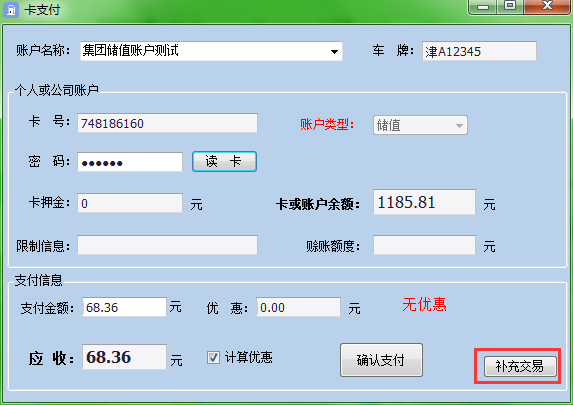Click the red 账户类型 label
This screenshot has height=405, width=573.
[327, 125]
